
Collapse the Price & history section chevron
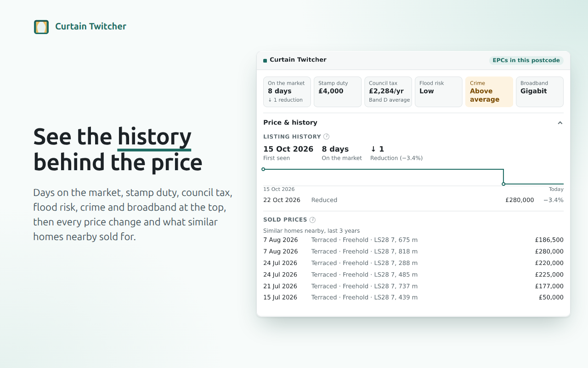[x=560, y=123]
